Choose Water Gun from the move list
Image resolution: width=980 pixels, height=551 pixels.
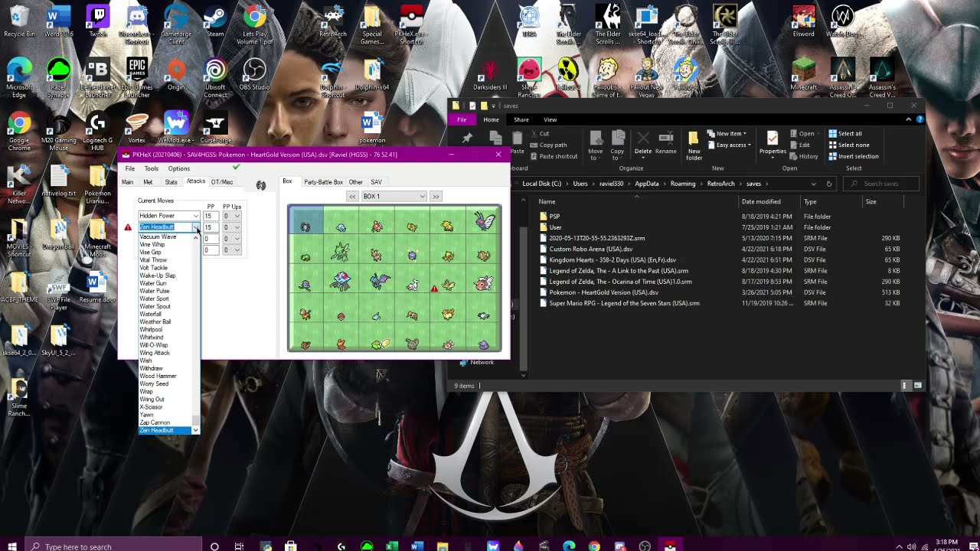153,283
